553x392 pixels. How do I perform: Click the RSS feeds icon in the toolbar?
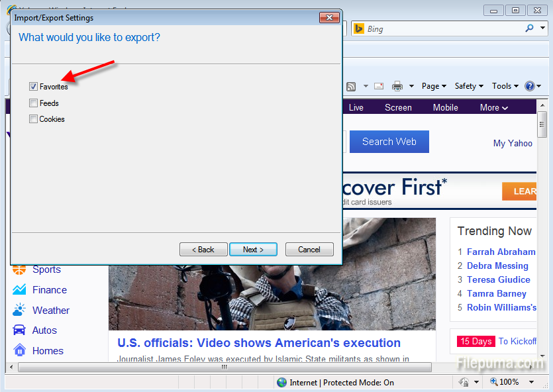point(350,86)
